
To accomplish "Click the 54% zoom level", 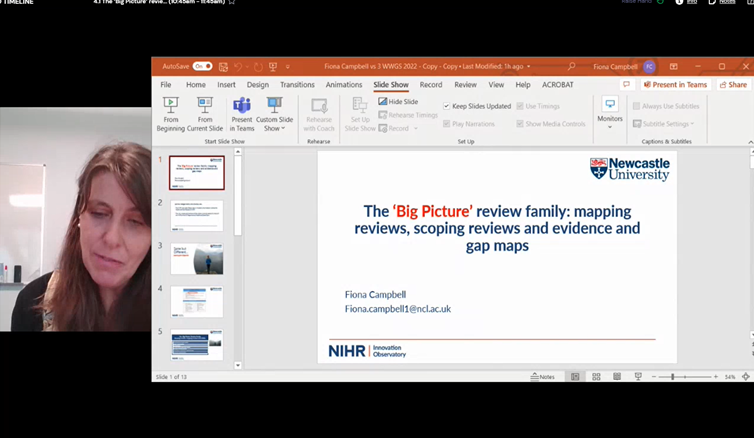I will coord(730,377).
